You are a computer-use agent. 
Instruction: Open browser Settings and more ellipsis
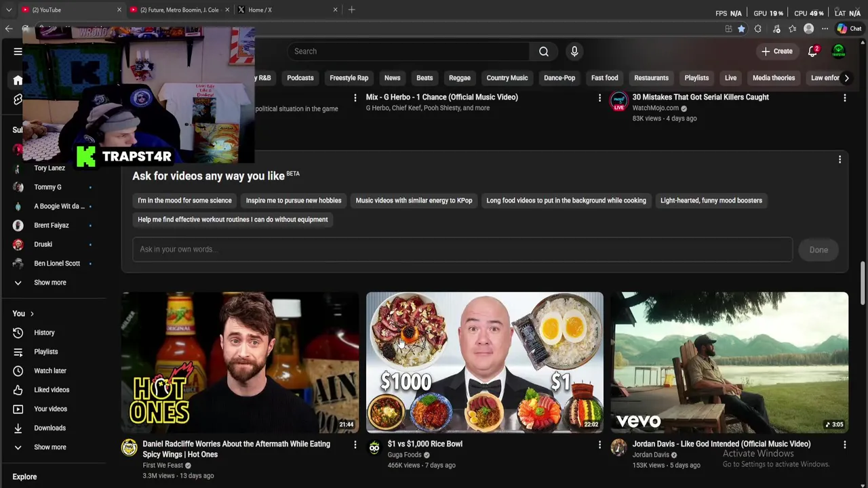825,28
